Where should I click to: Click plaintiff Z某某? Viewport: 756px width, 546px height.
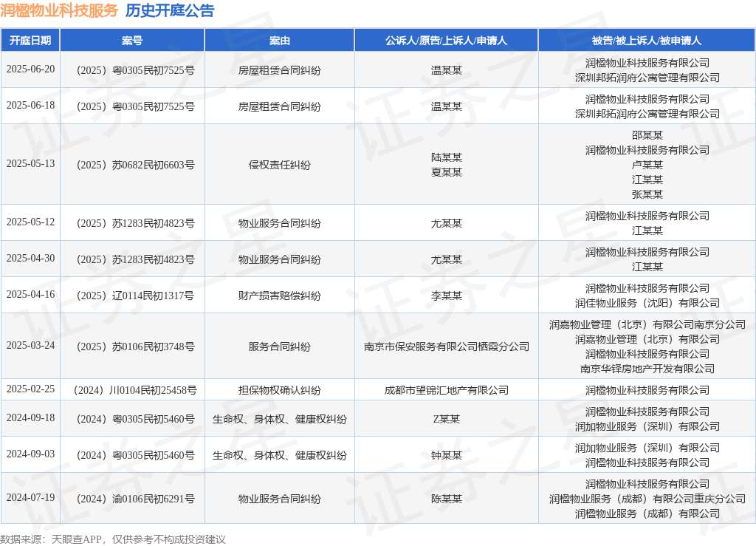pyautogui.click(x=447, y=419)
